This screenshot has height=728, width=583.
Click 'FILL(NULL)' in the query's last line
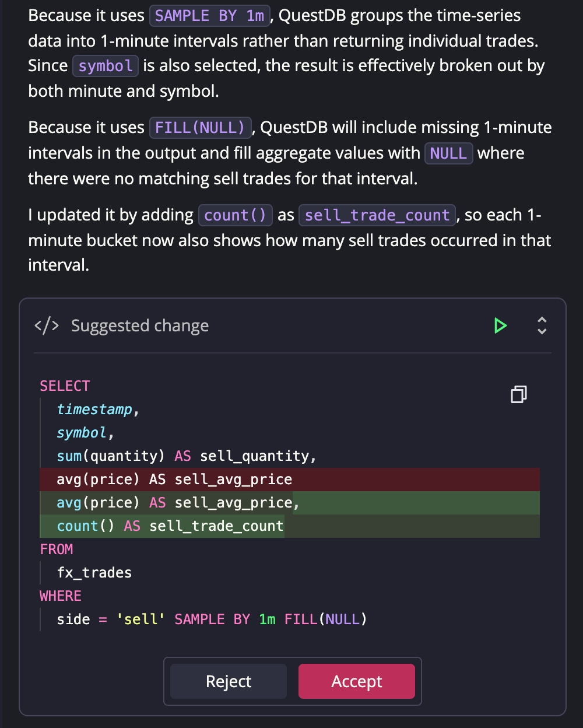click(326, 619)
